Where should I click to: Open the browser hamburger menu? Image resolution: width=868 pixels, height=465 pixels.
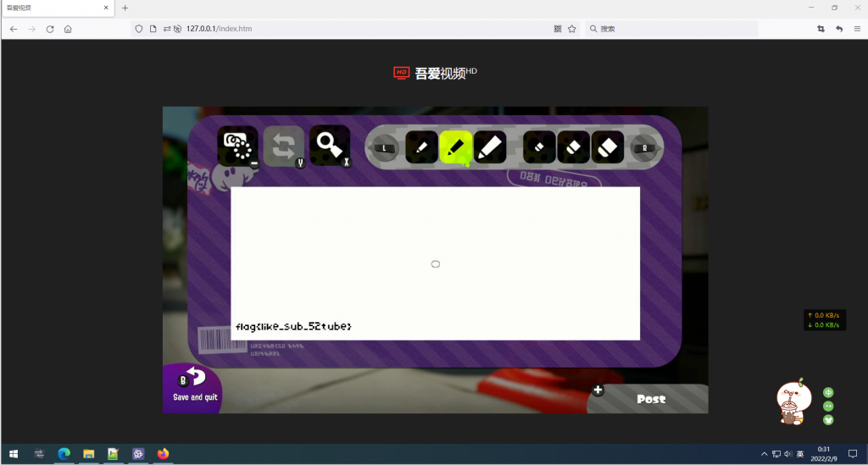[857, 29]
